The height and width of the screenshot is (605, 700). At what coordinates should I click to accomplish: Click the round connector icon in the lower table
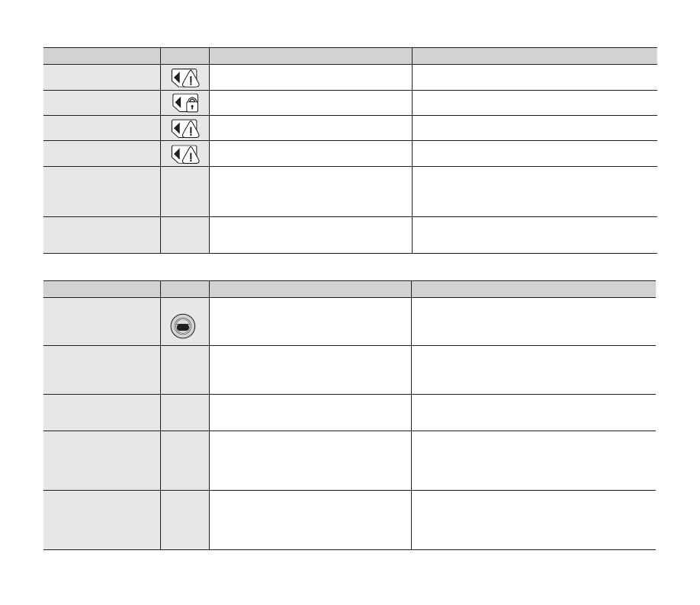pyautogui.click(x=184, y=325)
